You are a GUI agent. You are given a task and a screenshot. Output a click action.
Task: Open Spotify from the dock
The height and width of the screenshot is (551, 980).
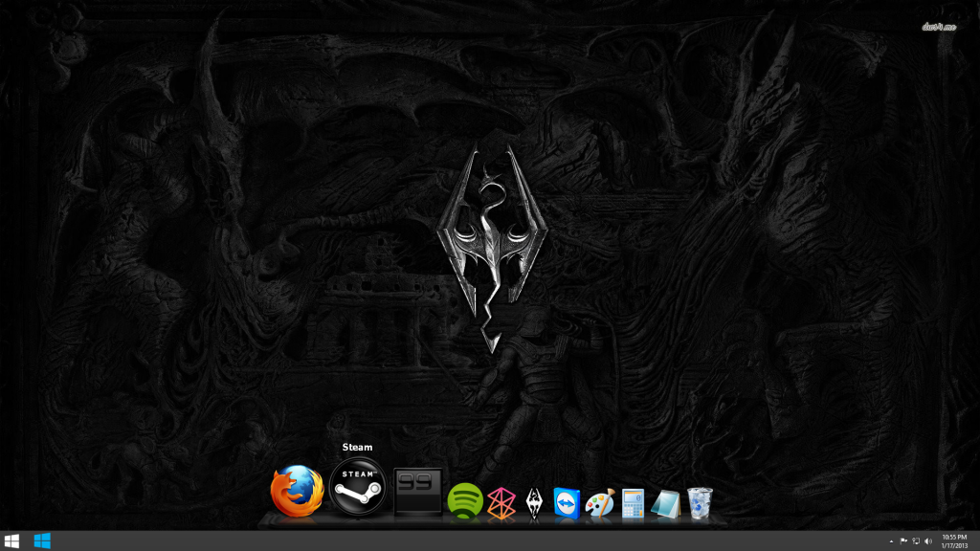point(465,500)
